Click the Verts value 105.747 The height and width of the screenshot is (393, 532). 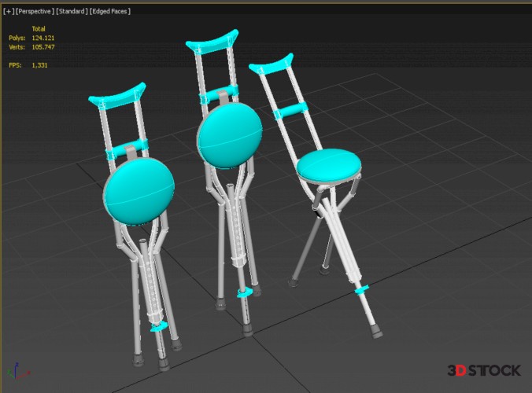pos(43,47)
